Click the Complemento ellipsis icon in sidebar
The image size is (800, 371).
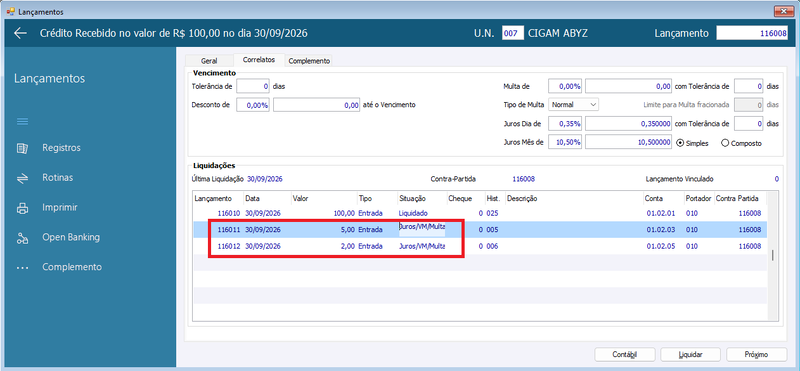click(x=22, y=267)
